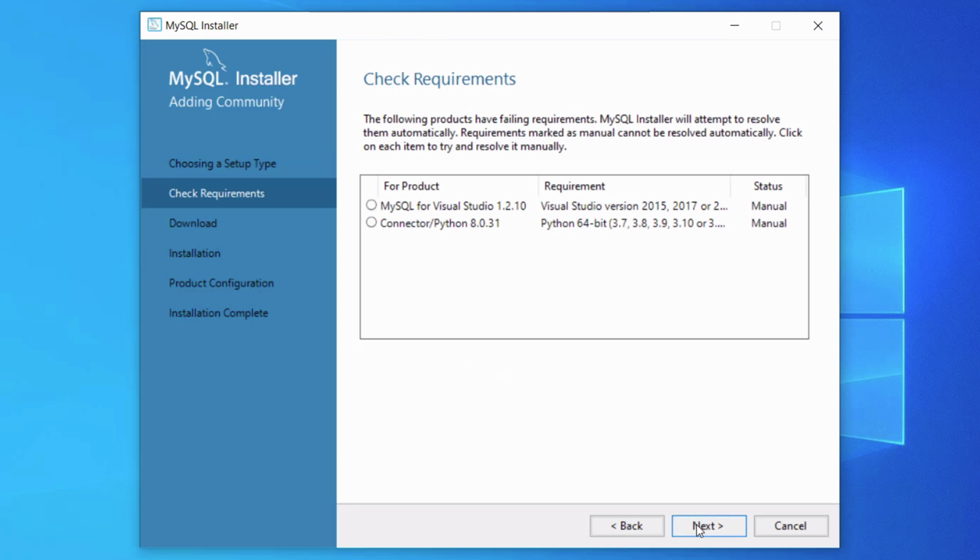Click the MySQL dolphin logo in sidebar
Image resolution: width=980 pixels, height=560 pixels.
pyautogui.click(x=214, y=60)
